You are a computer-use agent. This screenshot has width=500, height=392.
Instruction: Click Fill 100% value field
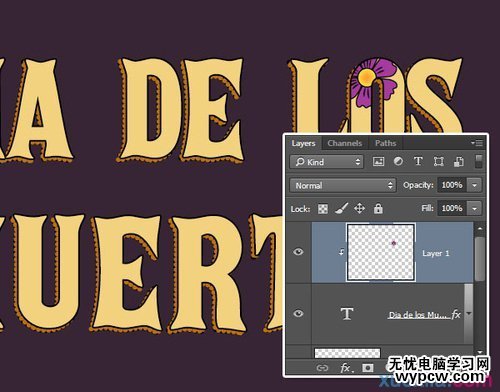(452, 209)
